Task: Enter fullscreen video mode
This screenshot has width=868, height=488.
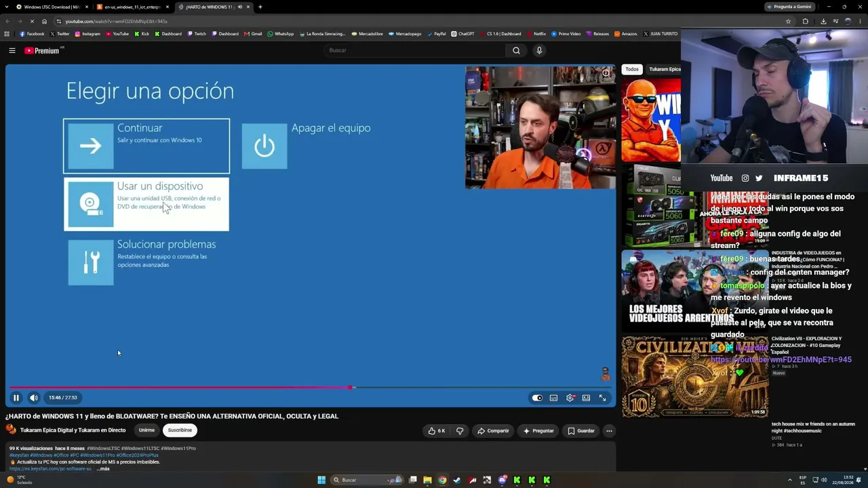Action: pos(602,398)
